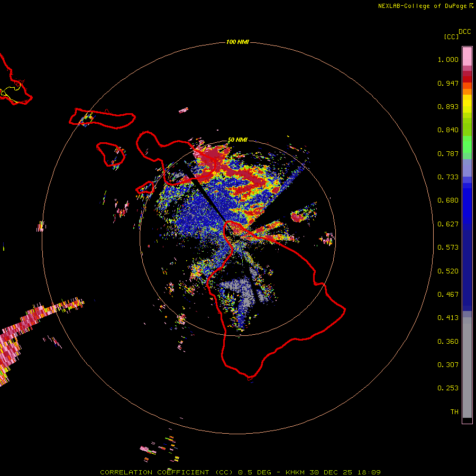Click the long narrow island outline at upper left
476x476 pixels.
pyautogui.click(x=102, y=118)
